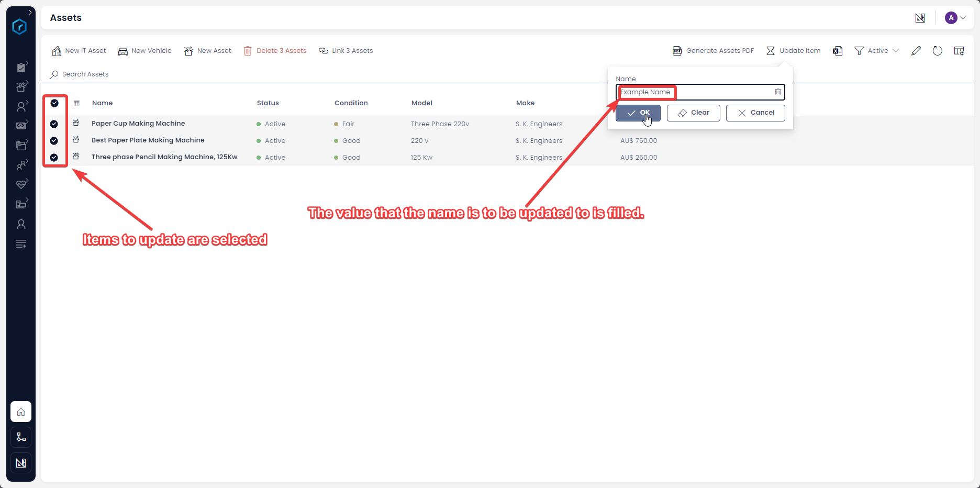Toggle the select-all checkbox in header
Screen dimensions: 980x488
pos(55,103)
